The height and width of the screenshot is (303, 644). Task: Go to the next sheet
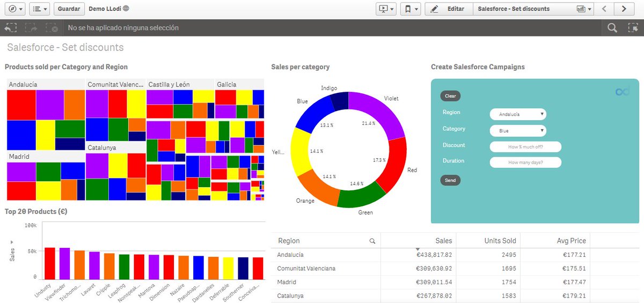pos(624,9)
